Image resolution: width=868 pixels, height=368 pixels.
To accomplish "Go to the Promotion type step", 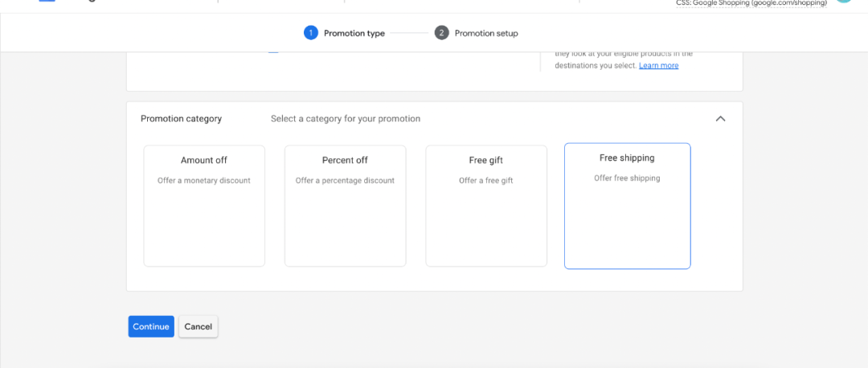I will pos(354,34).
